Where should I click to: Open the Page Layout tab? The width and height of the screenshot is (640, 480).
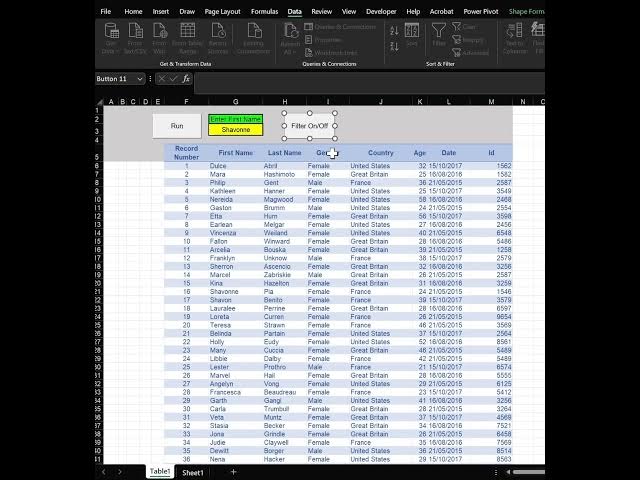coord(222,11)
